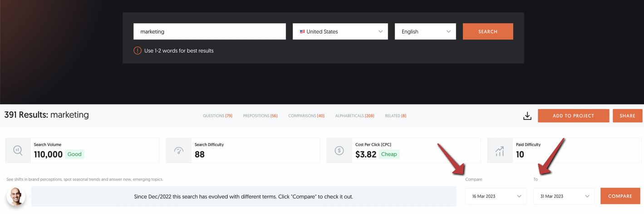Click the download results icon
This screenshot has width=644, height=214.
(527, 116)
